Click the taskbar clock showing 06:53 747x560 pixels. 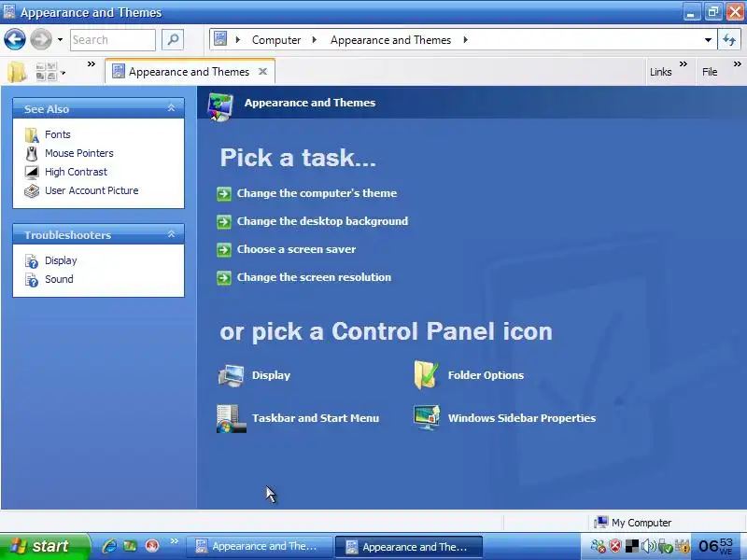pos(715,546)
